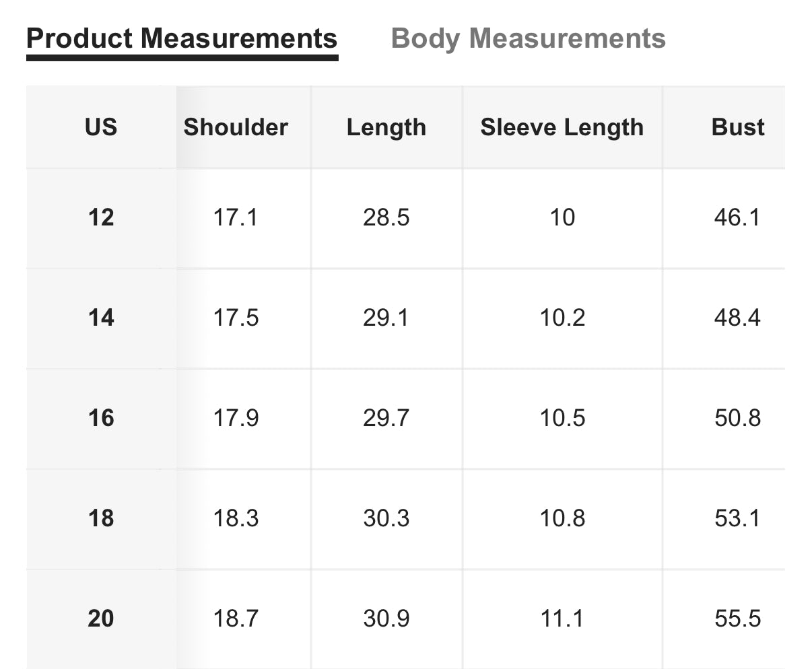Select the size 16 row label

[x=101, y=418]
